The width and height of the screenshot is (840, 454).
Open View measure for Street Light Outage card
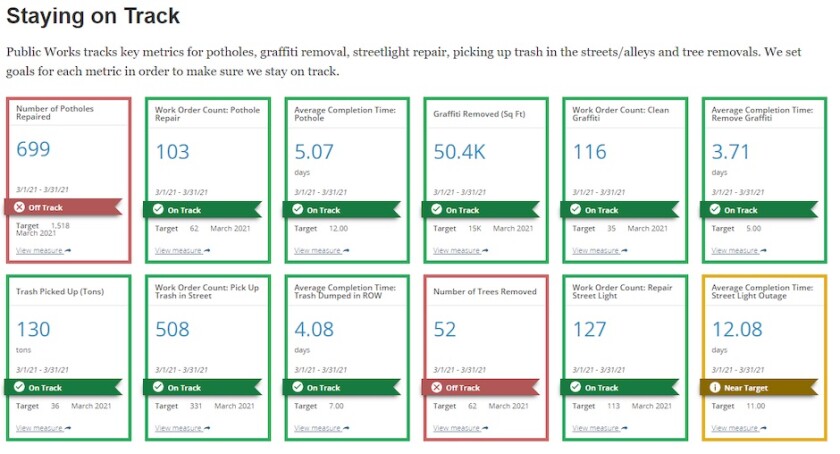point(739,428)
